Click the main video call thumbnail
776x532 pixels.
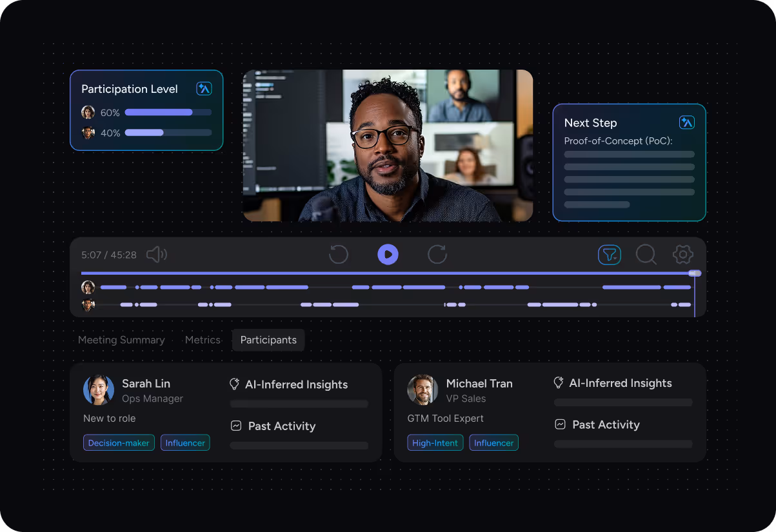388,146
